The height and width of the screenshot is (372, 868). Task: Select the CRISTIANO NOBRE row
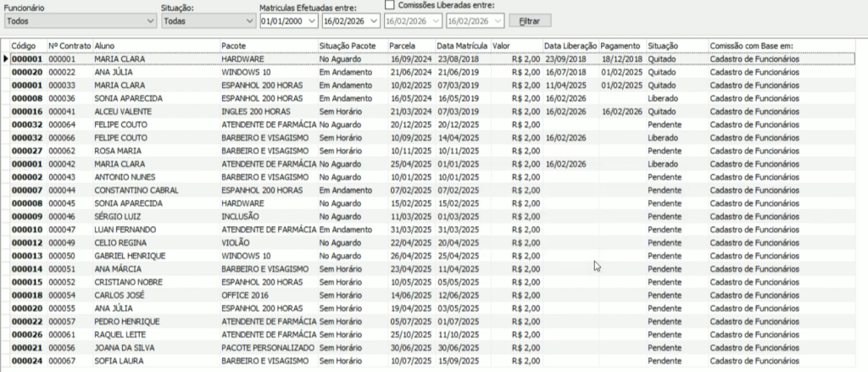click(x=432, y=282)
